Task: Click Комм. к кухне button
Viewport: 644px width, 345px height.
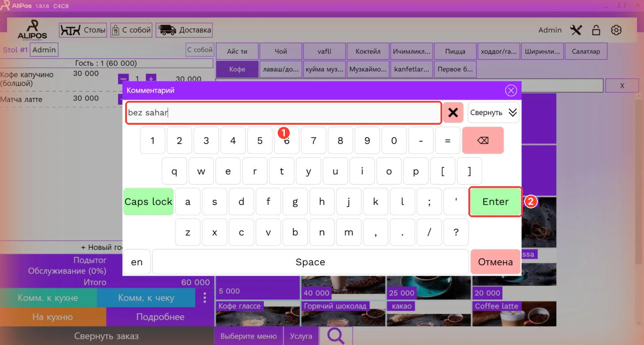Action: [x=48, y=298]
